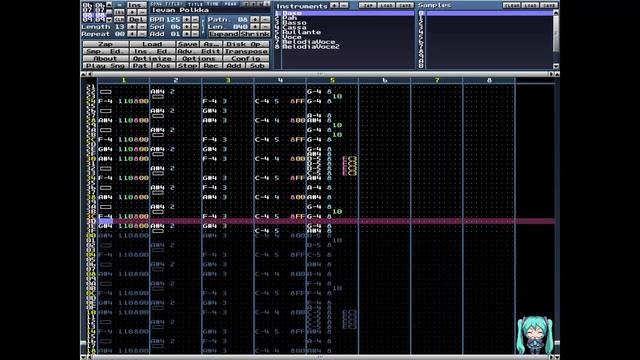The image size is (640, 360).
Task: Edit the Ievan Polkka song title
Action: coord(209,10)
